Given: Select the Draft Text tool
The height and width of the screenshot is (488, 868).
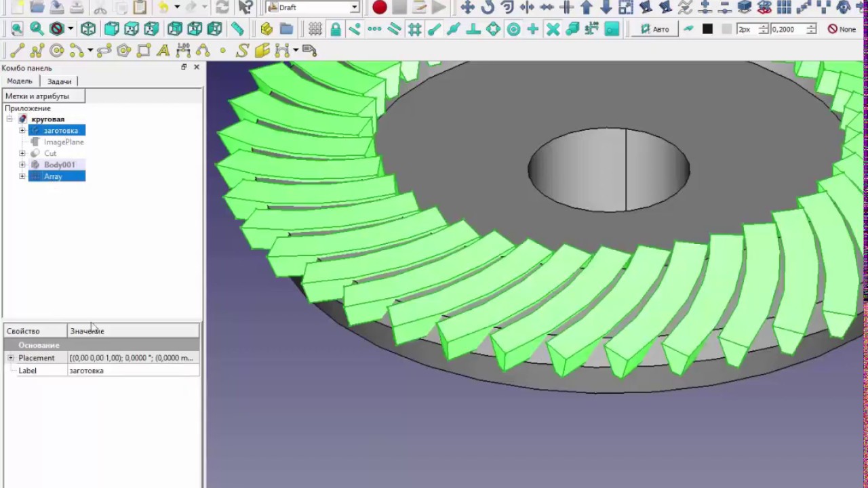Looking at the screenshot, I should (x=163, y=51).
